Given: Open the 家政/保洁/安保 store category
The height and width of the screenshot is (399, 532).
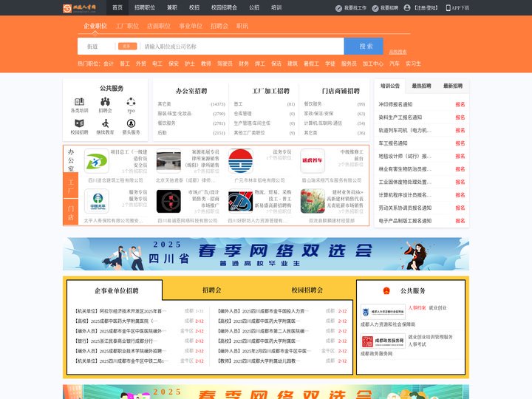Looking at the screenshot, I should [x=318, y=114].
